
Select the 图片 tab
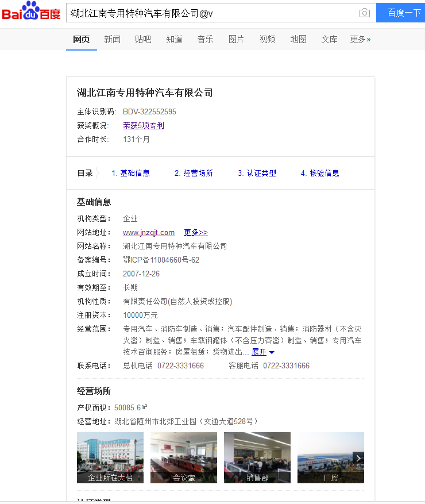pyautogui.click(x=236, y=39)
